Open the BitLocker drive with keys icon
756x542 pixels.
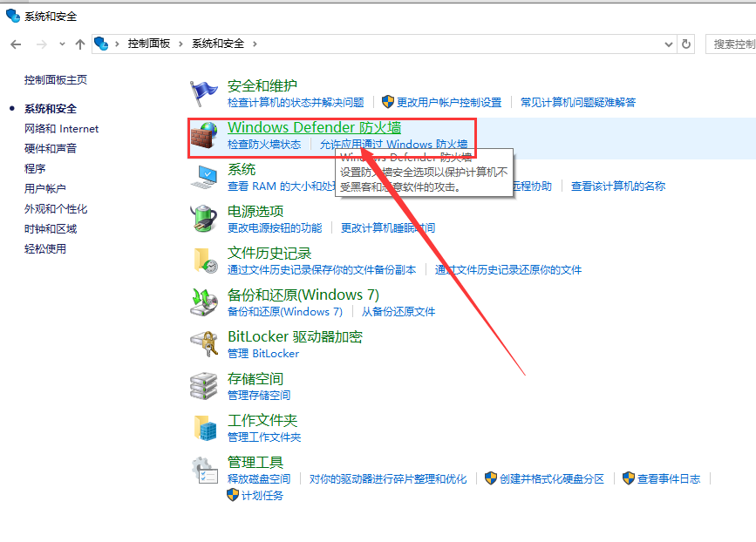click(x=204, y=344)
